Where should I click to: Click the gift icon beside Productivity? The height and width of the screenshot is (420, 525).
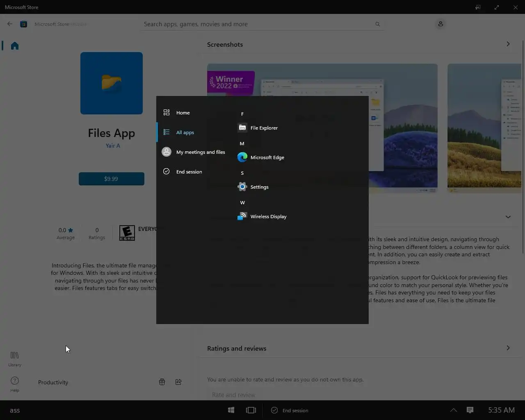point(162,382)
